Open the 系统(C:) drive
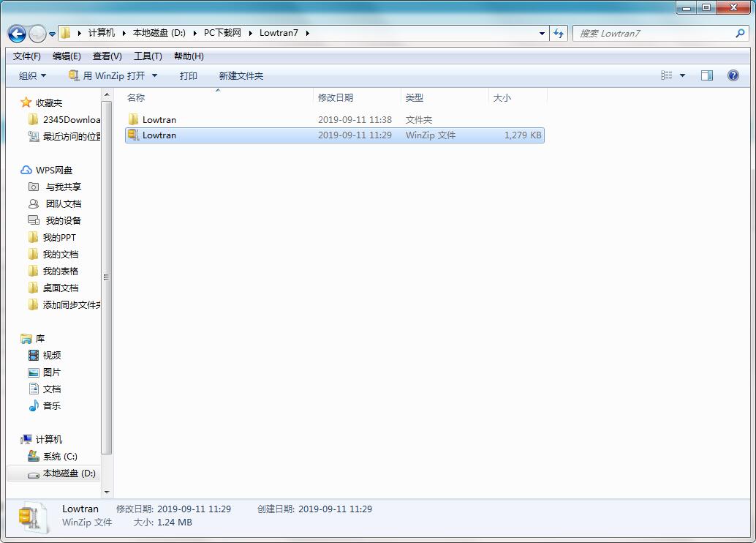756x543 pixels. [57, 456]
